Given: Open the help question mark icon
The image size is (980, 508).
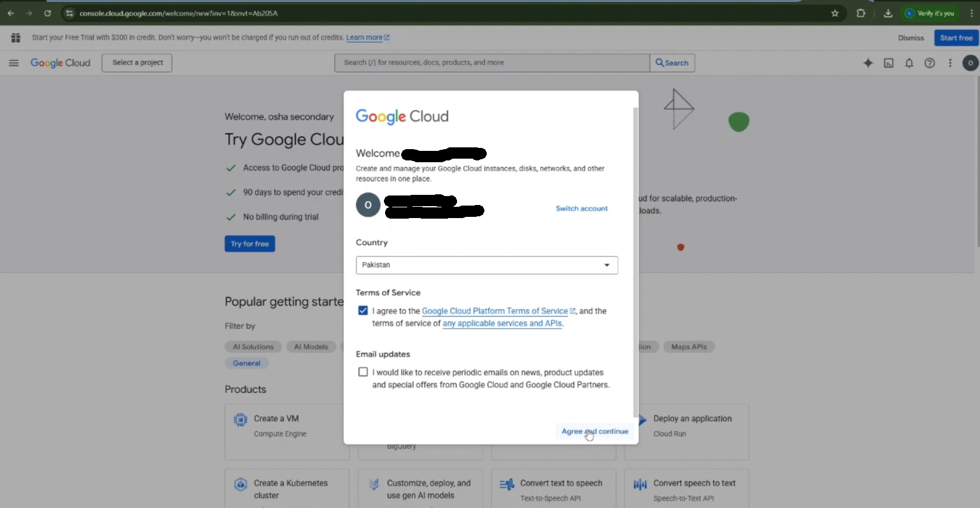Looking at the screenshot, I should 929,63.
